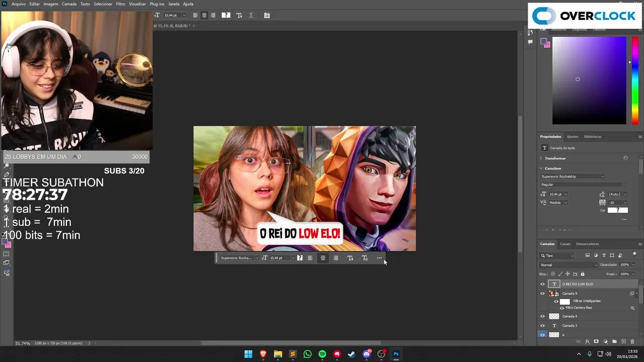Click add layer mask icon

click(596, 342)
